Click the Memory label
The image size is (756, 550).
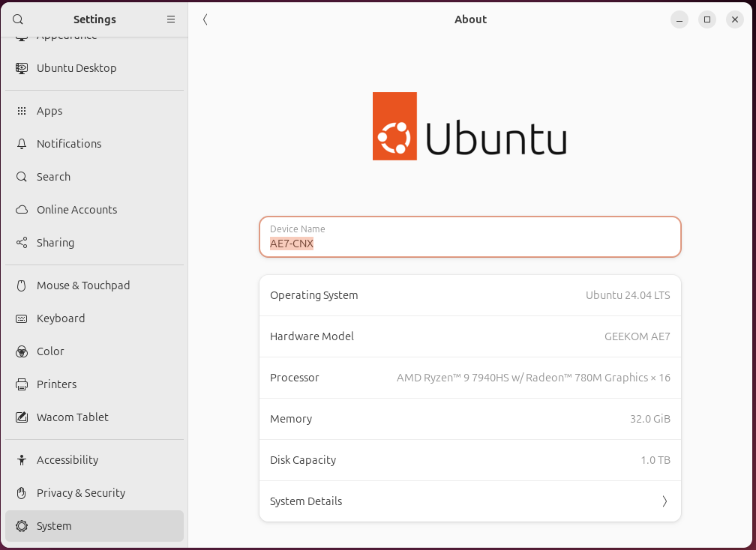(291, 419)
